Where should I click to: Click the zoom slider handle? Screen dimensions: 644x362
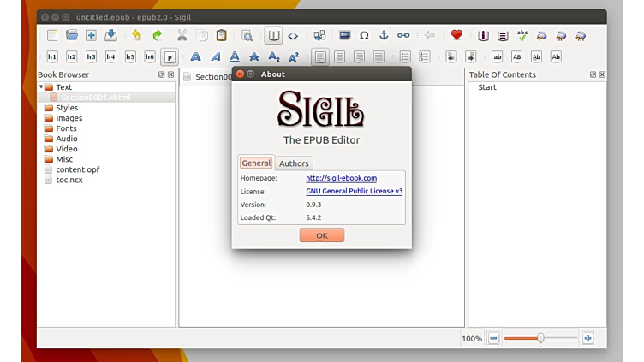(540, 338)
